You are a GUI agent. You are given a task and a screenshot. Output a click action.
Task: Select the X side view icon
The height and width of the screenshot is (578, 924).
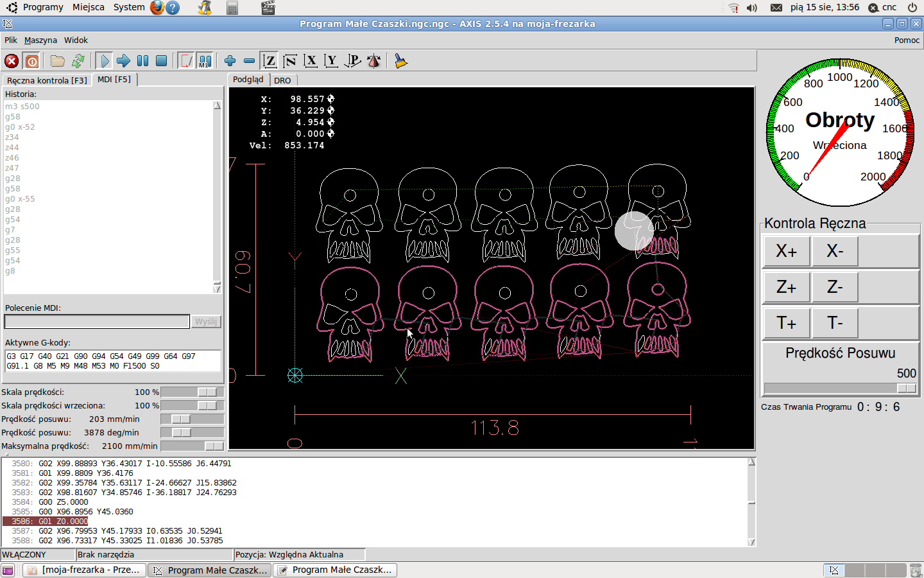click(311, 61)
